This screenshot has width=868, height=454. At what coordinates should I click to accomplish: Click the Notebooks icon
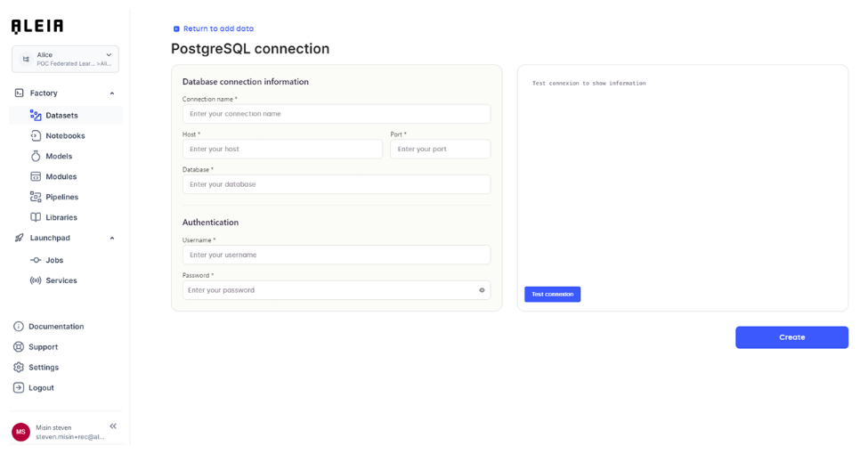tap(36, 135)
